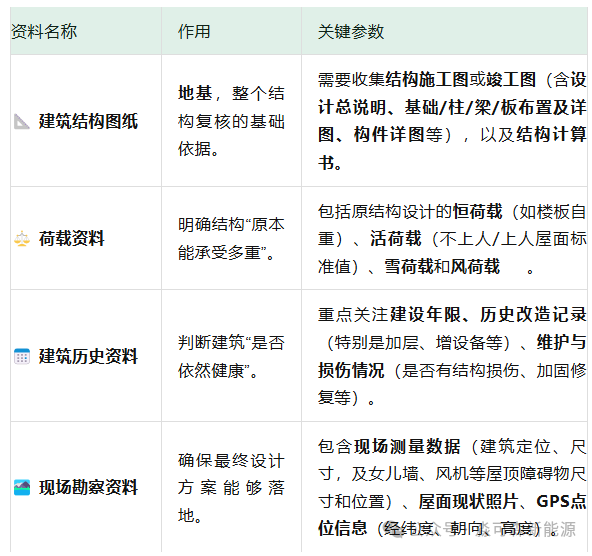Select the 作用 column header
The height and width of the screenshot is (556, 592).
pyautogui.click(x=194, y=31)
